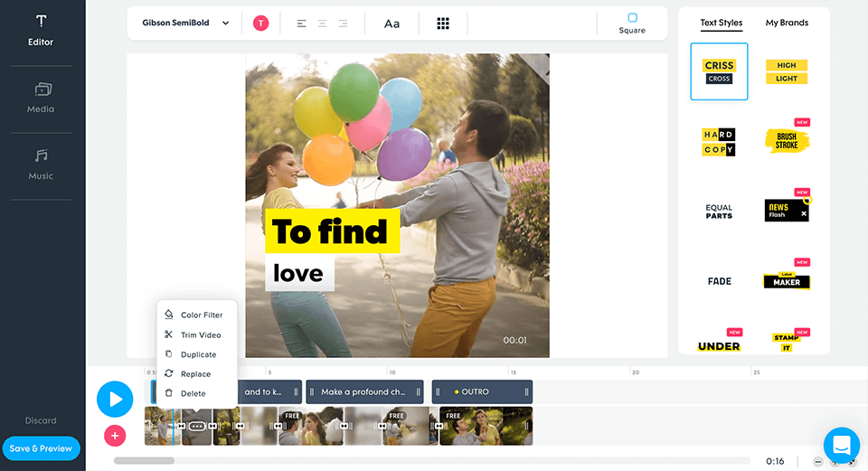This screenshot has width=868, height=471.
Task: Apply the Equal Parts text style
Action: (x=719, y=212)
